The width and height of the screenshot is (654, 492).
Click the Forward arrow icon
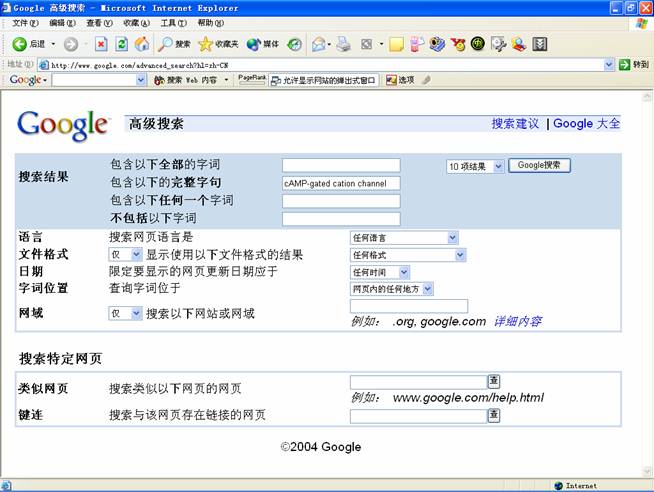coord(70,44)
